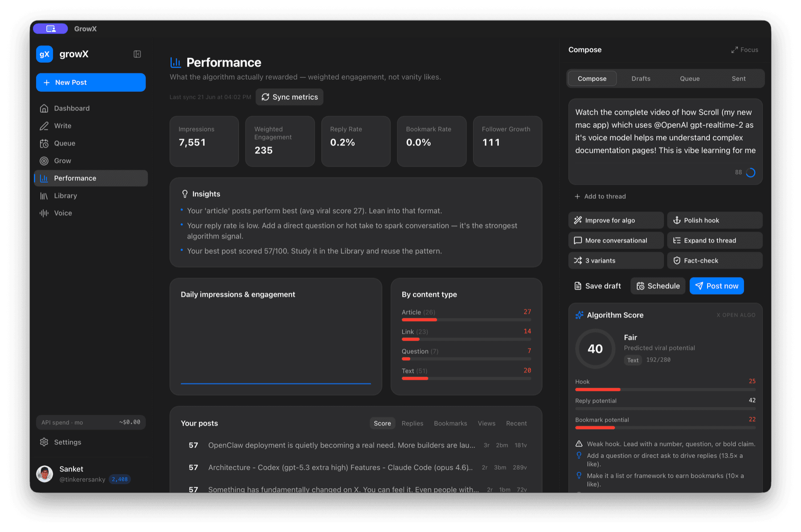The image size is (801, 532).
Task: Click the Dashboard home icon
Action: tap(44, 108)
